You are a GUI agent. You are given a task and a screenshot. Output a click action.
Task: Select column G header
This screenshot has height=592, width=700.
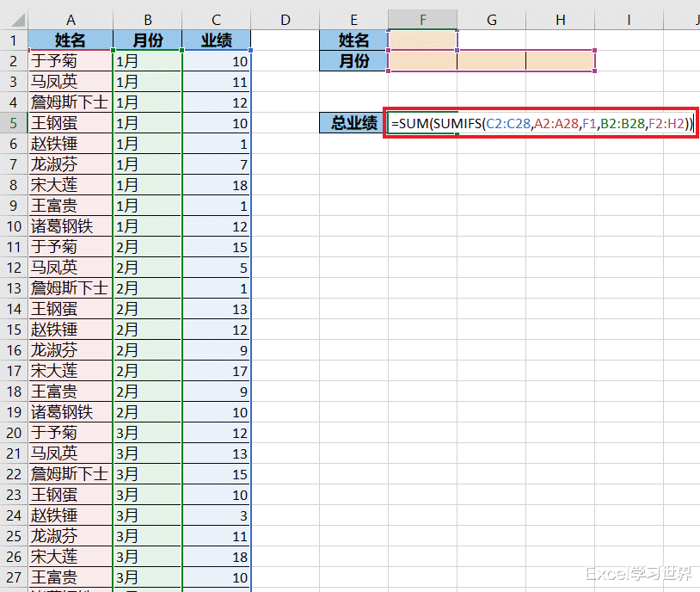[492, 20]
